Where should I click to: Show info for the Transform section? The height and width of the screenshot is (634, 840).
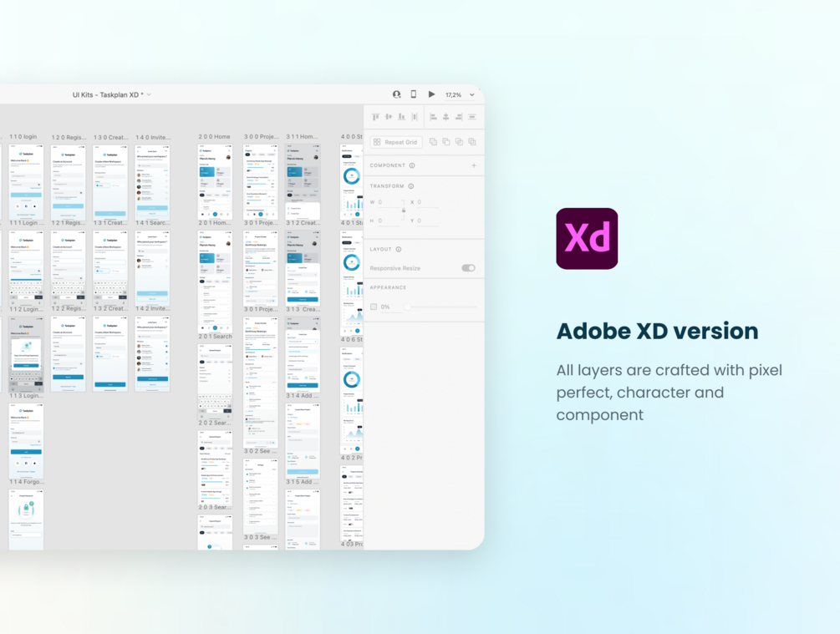tap(411, 186)
